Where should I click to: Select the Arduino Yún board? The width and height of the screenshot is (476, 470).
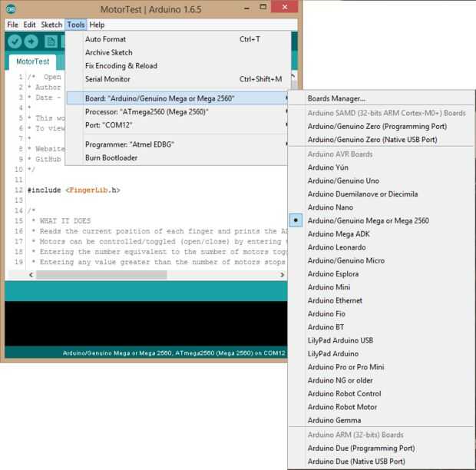[382, 167]
